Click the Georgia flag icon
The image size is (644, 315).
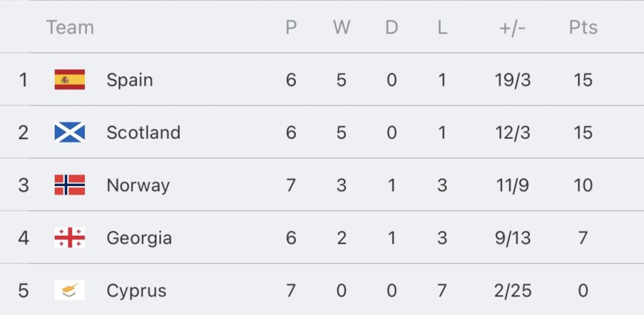tap(70, 238)
